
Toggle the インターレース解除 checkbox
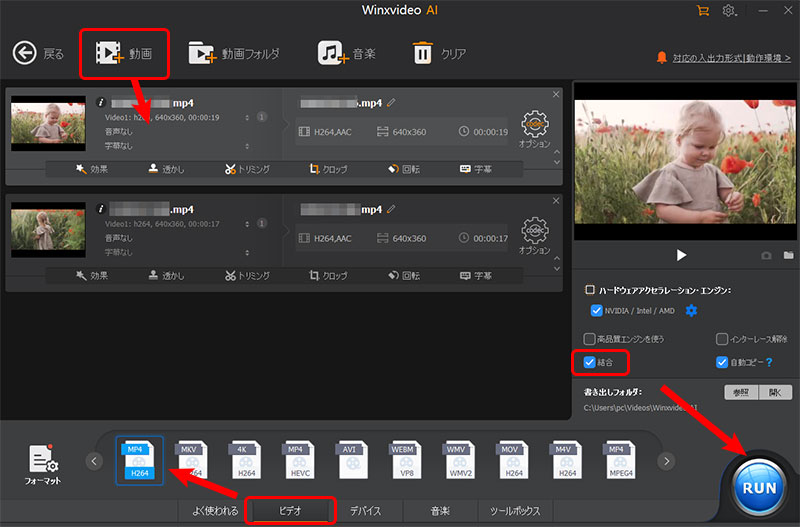[722, 339]
